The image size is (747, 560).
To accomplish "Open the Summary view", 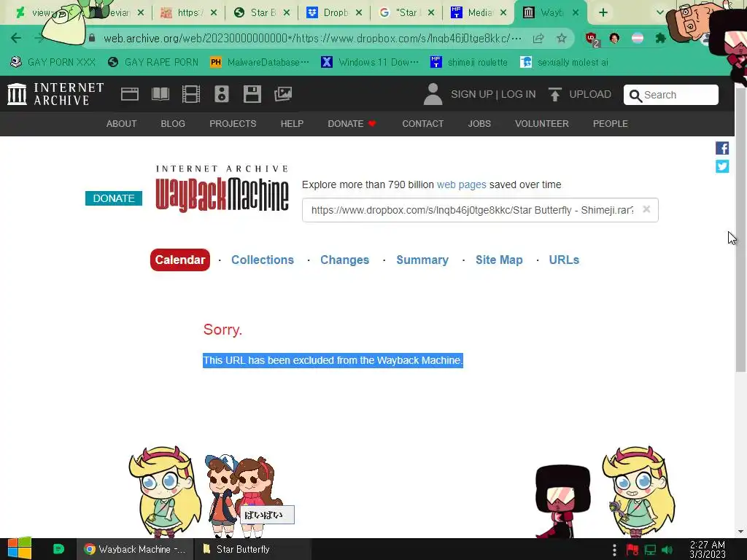I will pos(422,260).
